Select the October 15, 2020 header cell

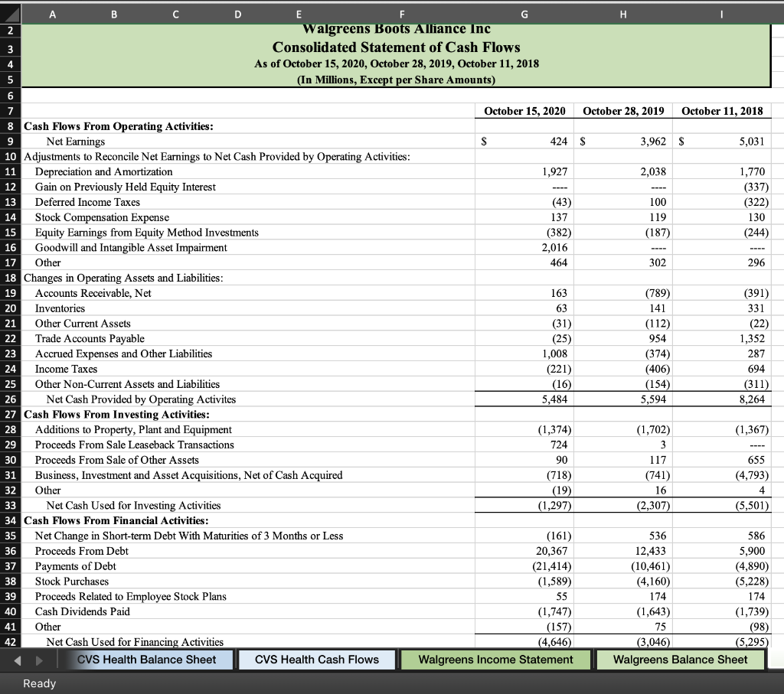tap(524, 111)
